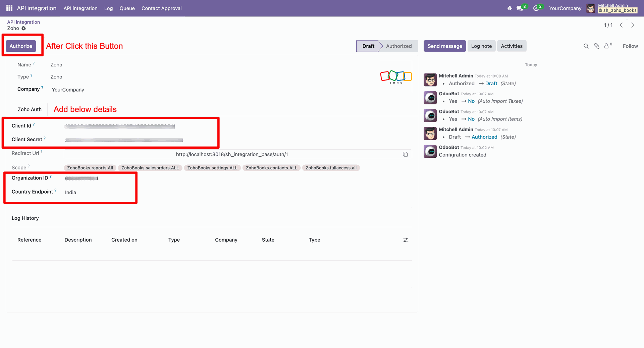Click OdooBot avatar beside Auto Import Items

(430, 115)
